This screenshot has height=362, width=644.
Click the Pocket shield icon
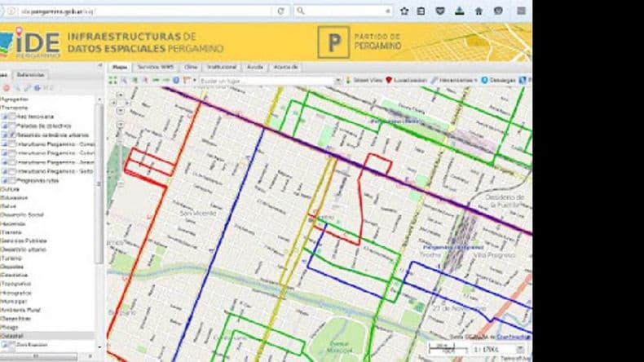440,11
